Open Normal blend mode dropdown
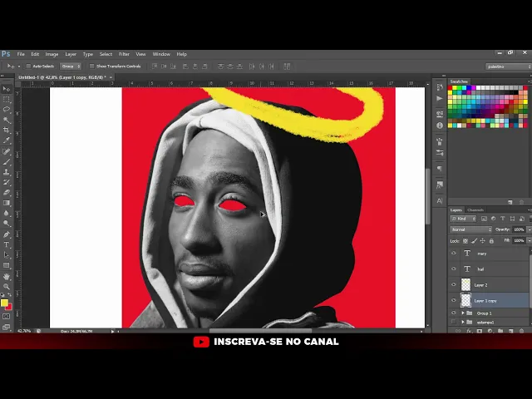Viewport: 532px width, 399px height. 470,229
